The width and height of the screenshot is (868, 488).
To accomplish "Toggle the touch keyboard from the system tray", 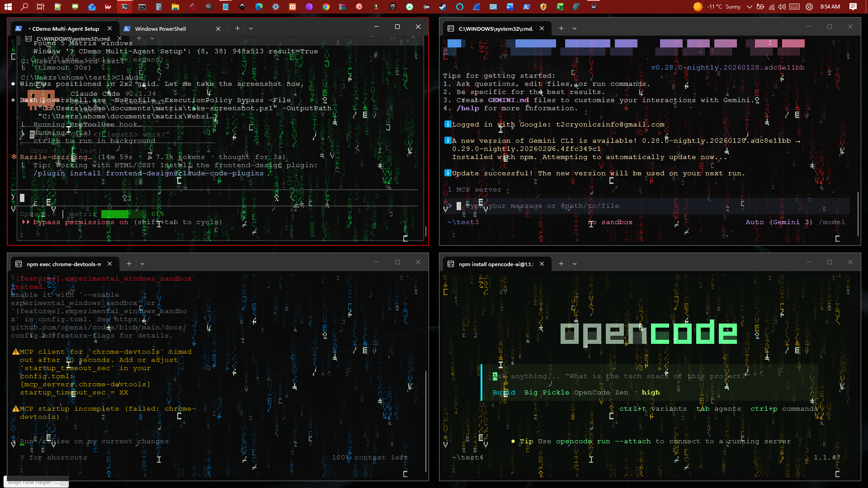I will (794, 6).
